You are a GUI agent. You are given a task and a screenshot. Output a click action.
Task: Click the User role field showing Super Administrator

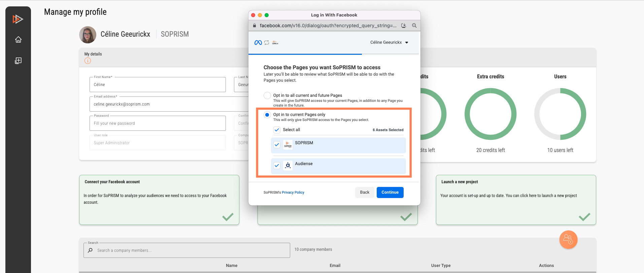point(158,143)
